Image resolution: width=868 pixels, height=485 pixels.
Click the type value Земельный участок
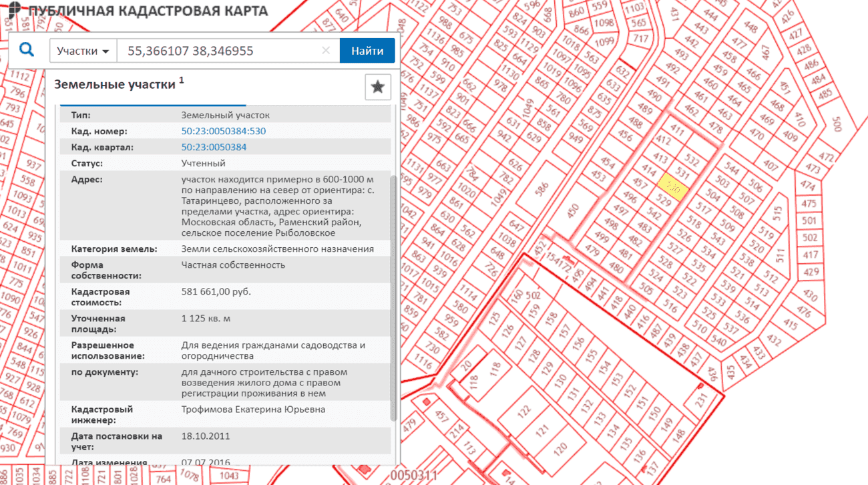pos(226,115)
